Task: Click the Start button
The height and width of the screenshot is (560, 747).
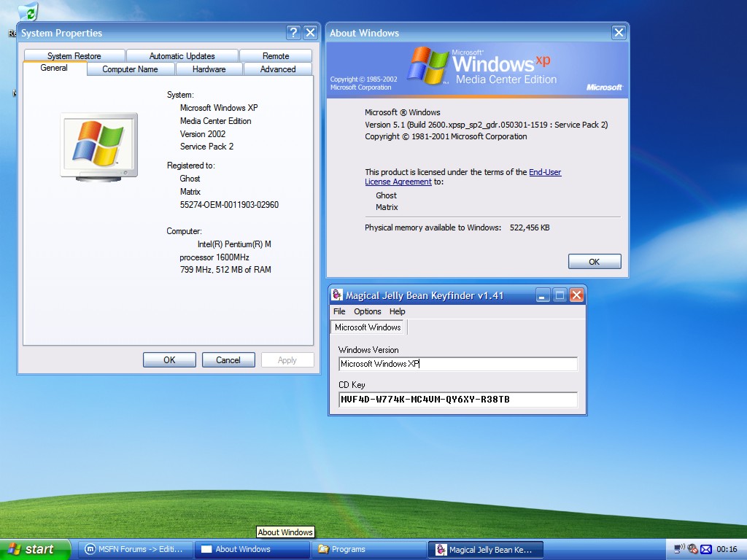Action: pyautogui.click(x=35, y=550)
